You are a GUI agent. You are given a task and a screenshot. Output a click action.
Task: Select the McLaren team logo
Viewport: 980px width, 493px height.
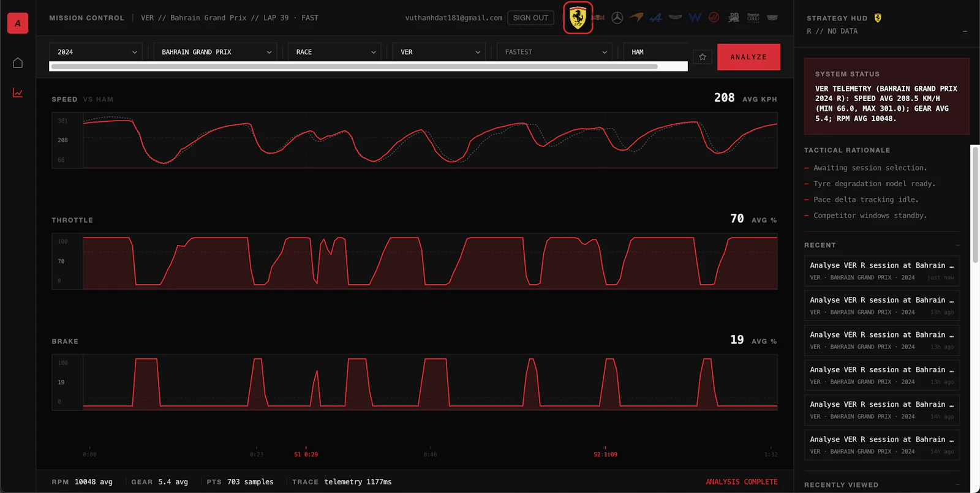[637, 18]
